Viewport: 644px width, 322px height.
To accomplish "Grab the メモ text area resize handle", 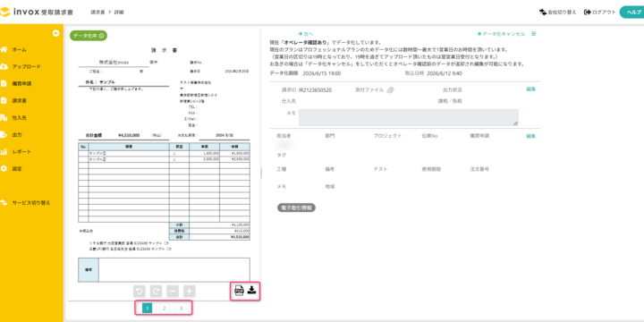I will pos(515,123).
